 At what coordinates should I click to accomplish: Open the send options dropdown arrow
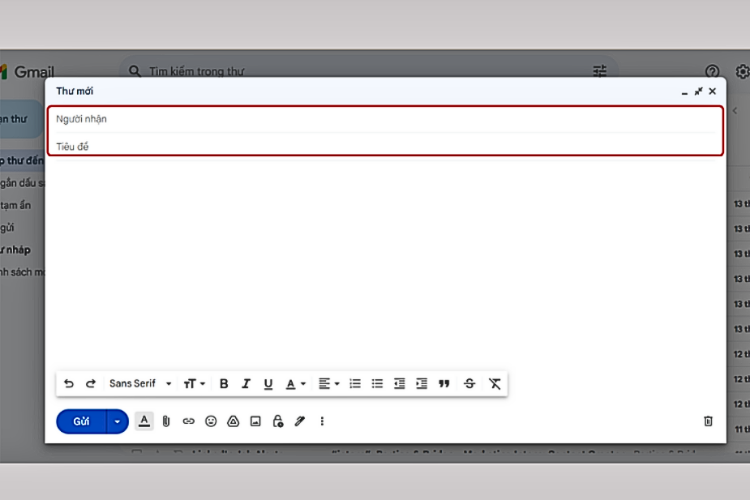click(x=117, y=421)
